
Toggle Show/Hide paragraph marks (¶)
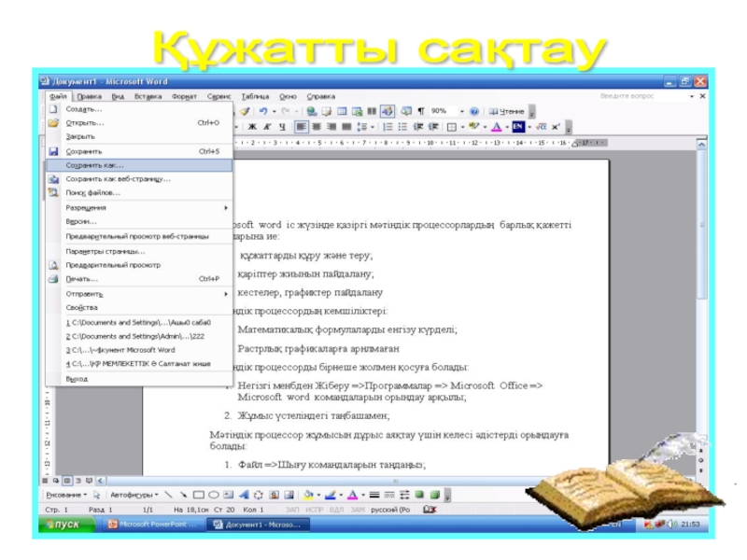point(421,111)
